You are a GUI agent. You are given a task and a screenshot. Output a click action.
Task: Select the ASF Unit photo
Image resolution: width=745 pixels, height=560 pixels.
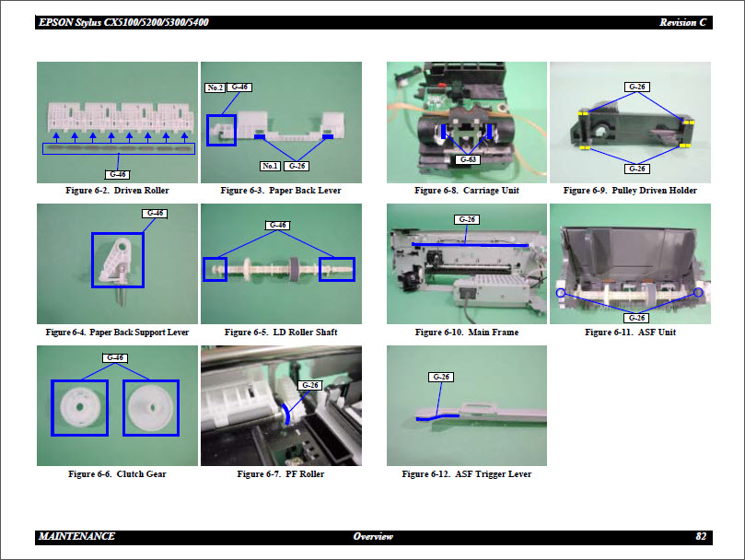coord(631,263)
